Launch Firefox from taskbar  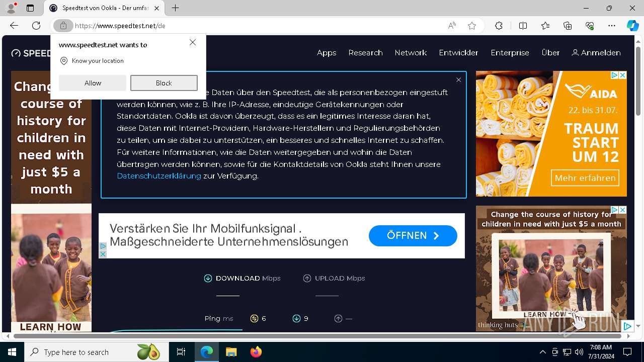coord(256,352)
